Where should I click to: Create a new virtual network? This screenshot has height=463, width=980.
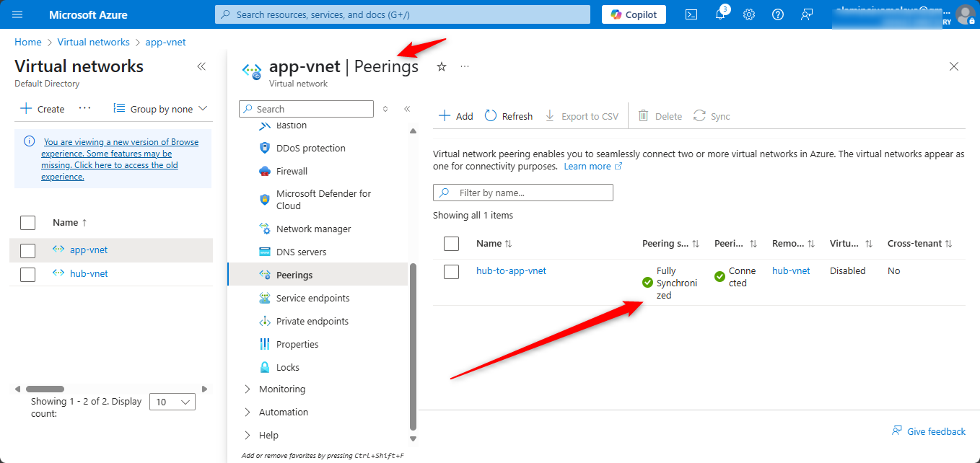point(43,109)
